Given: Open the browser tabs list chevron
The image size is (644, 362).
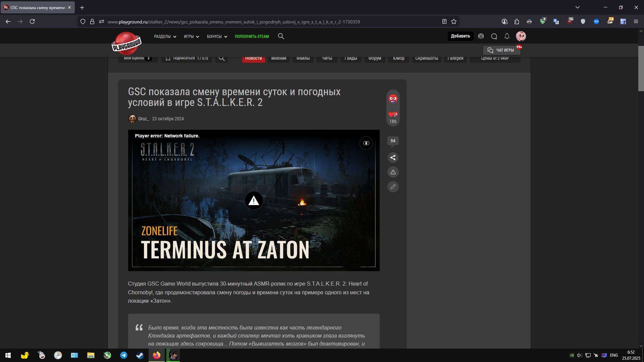Looking at the screenshot, I should (578, 7).
